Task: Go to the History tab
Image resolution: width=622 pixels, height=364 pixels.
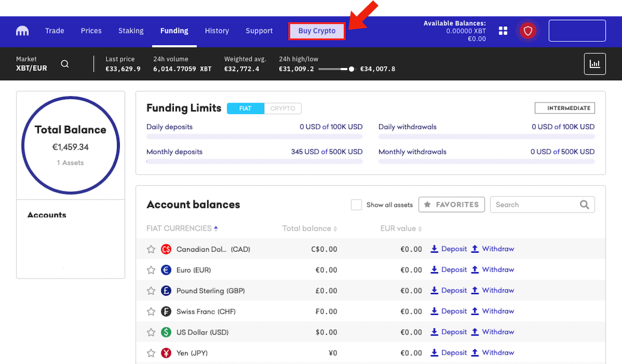Action: pyautogui.click(x=217, y=31)
